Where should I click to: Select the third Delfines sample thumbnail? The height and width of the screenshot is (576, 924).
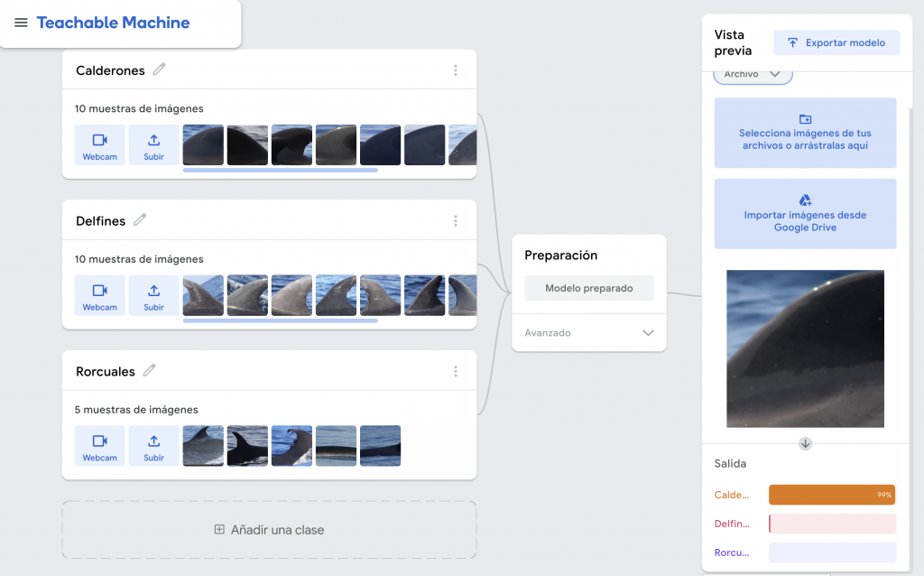point(291,295)
